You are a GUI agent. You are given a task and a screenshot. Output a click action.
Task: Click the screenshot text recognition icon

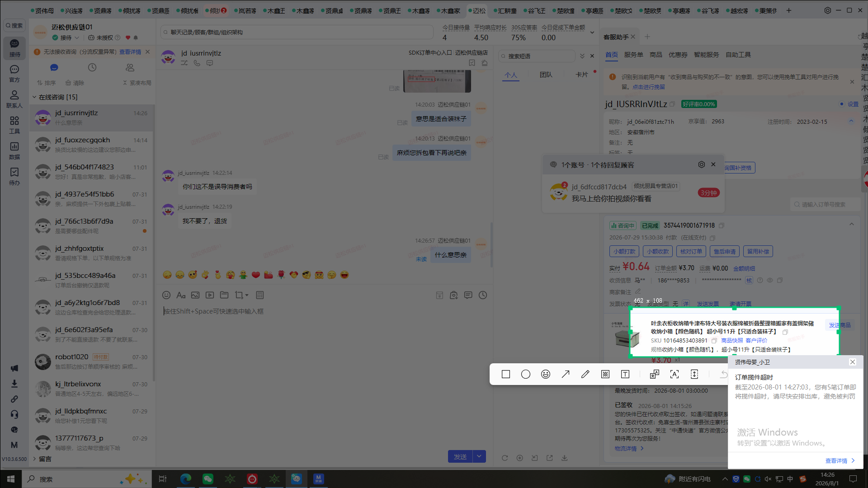tap(675, 374)
